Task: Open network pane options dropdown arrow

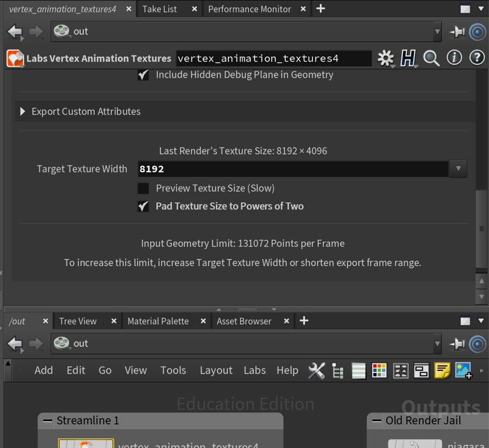Action: (x=481, y=321)
